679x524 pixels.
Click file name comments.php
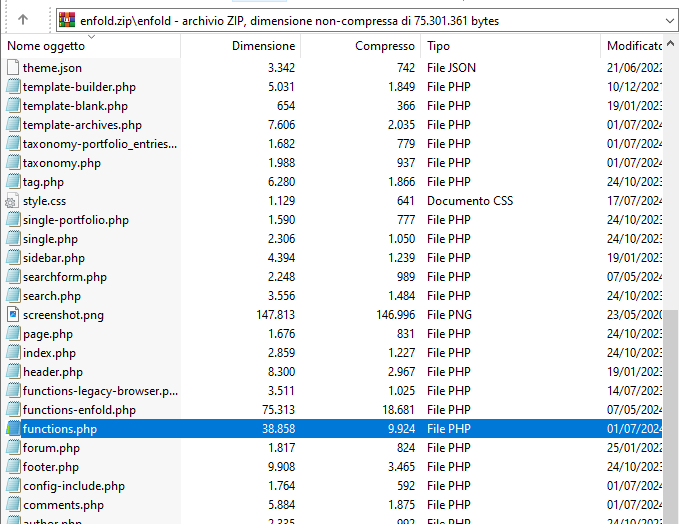[64, 505]
